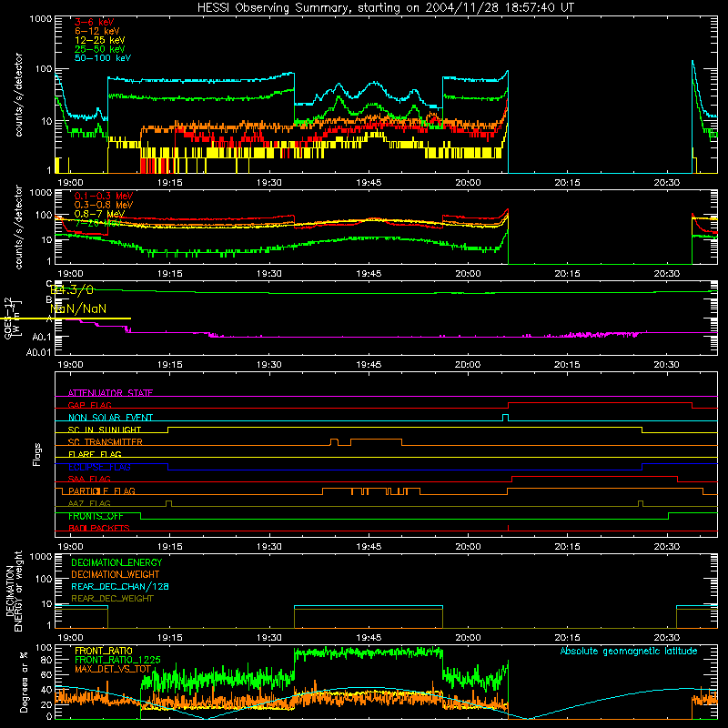
Task: Select the 0.8-7 MeV legend label
Action: [99, 214]
